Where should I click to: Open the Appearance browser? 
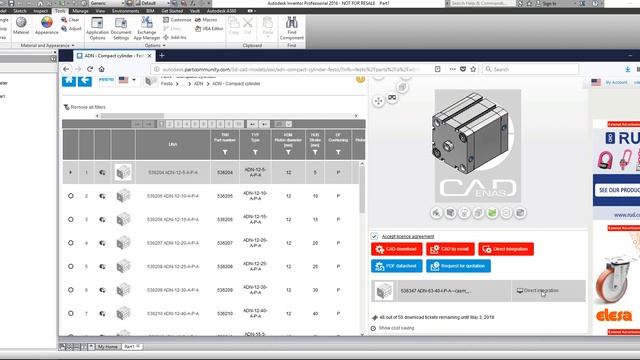[x=47, y=26]
